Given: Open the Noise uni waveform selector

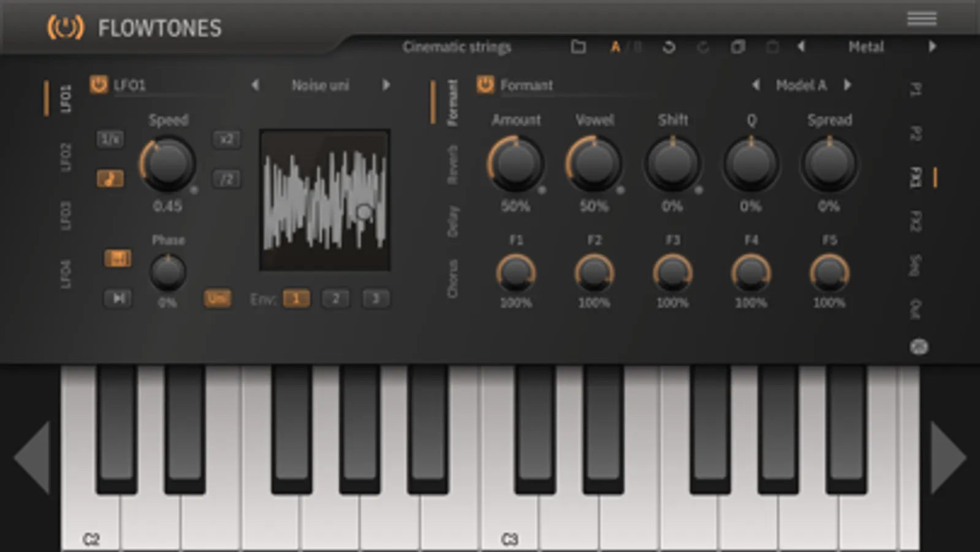Looking at the screenshot, I should (320, 85).
